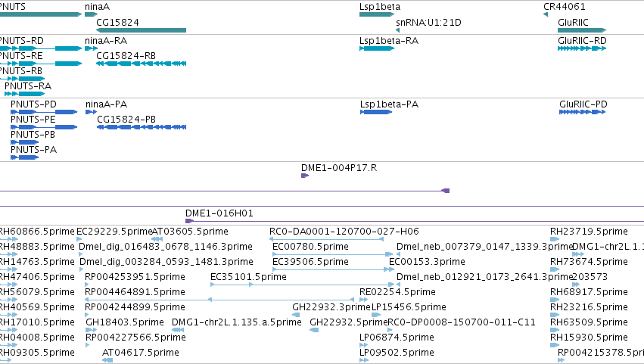
Task: Select the ninaA-RA transcript label
Action: coord(106,41)
